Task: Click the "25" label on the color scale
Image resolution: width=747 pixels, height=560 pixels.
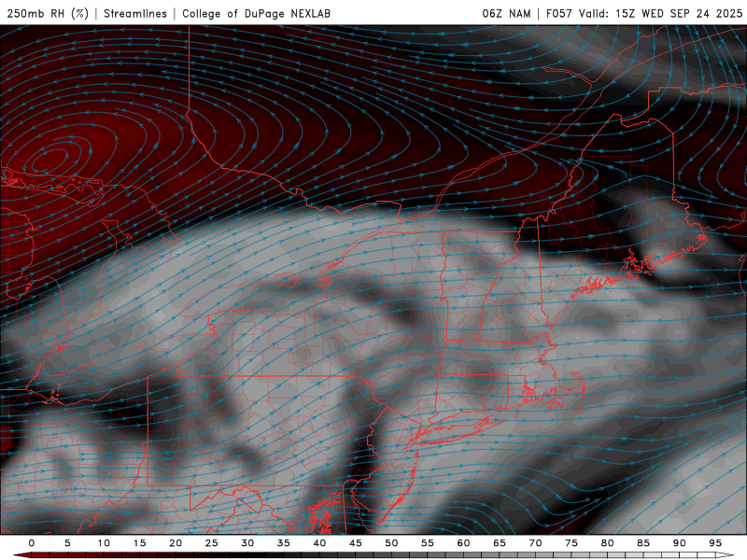Action: click(x=212, y=543)
